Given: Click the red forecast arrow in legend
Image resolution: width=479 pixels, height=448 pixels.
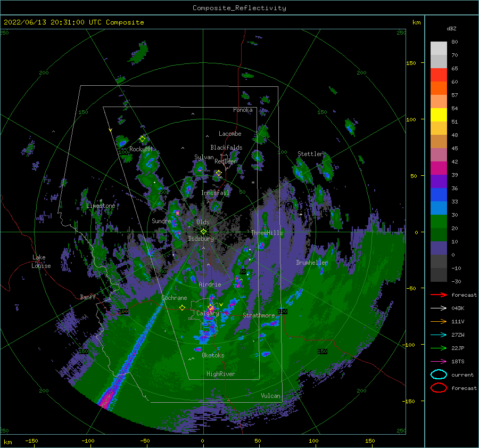Looking at the screenshot, I should [x=439, y=295].
